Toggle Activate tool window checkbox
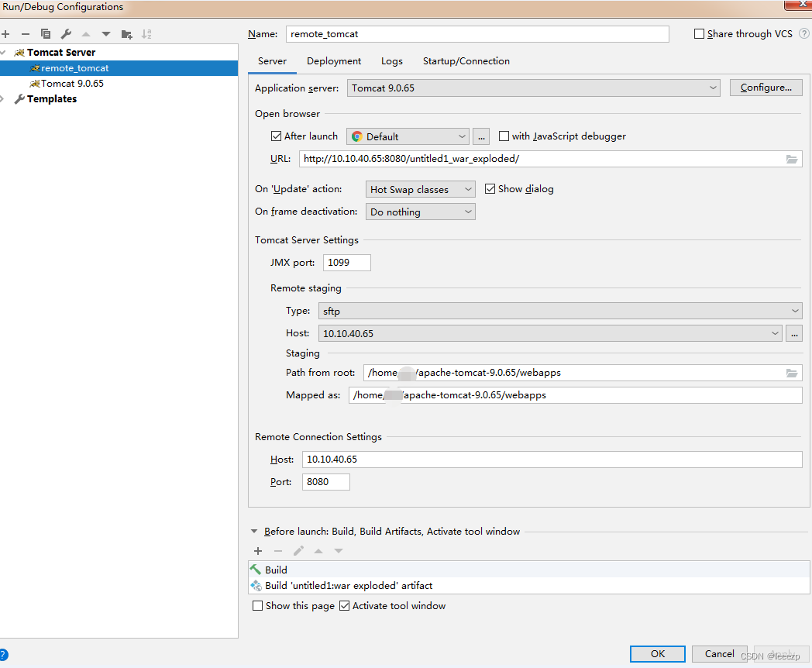Screen dimensions: 812x668 (x=344, y=606)
